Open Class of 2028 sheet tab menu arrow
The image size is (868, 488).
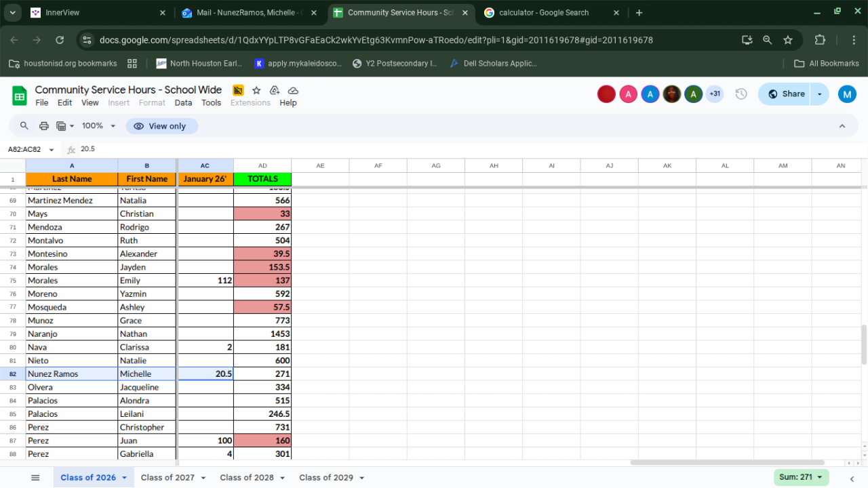[282, 478]
